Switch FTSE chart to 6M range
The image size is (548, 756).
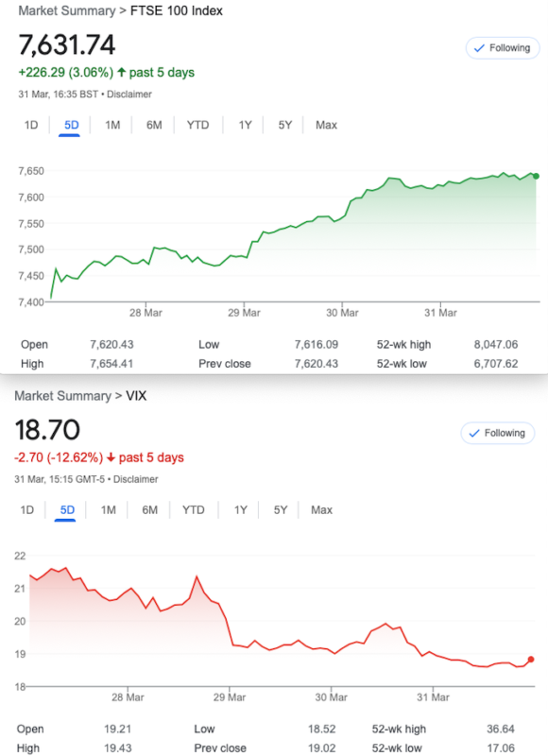coord(154,126)
